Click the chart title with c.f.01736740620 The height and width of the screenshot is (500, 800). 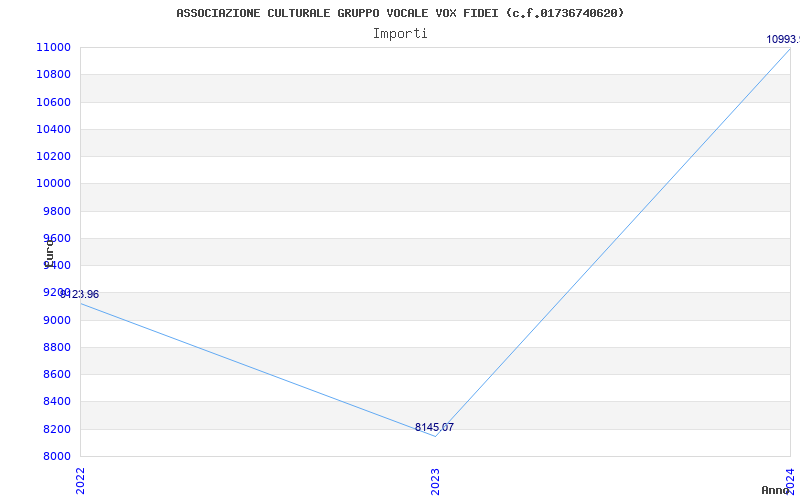(400, 13)
